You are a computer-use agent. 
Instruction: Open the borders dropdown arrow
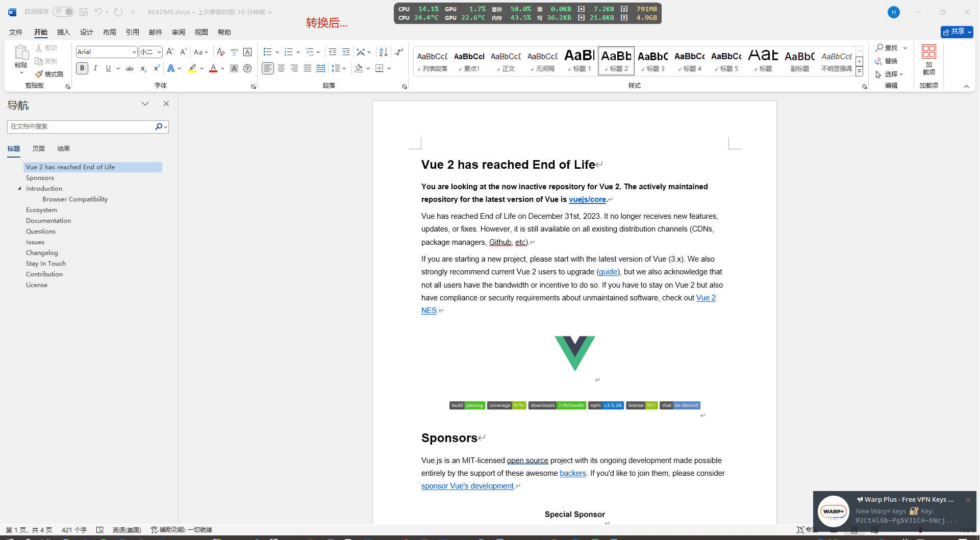pyautogui.click(x=389, y=68)
